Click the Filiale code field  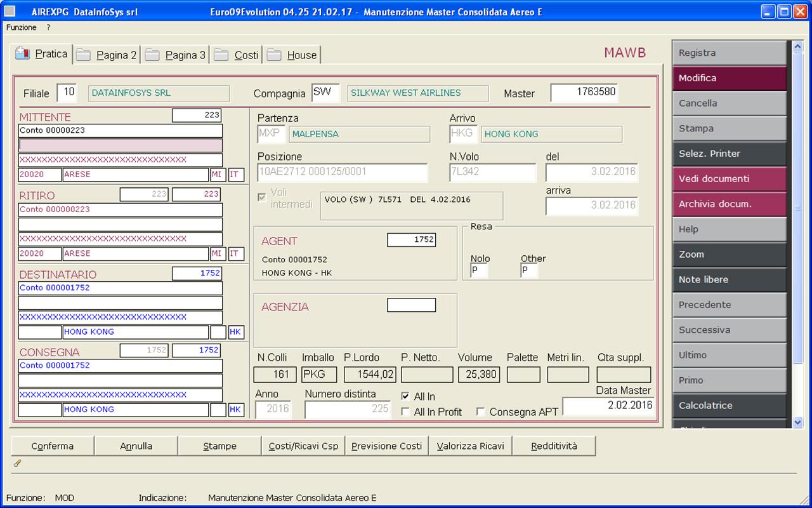coord(67,93)
